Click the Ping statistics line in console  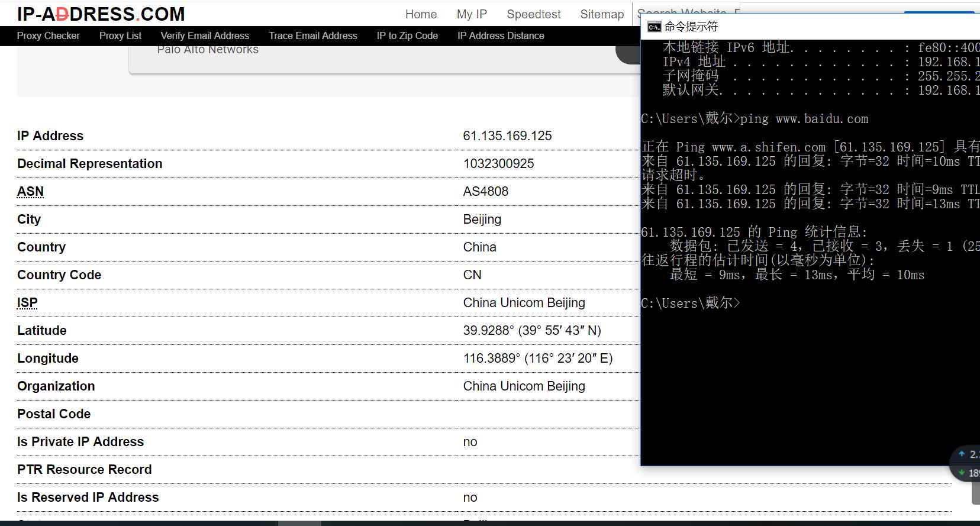(755, 232)
